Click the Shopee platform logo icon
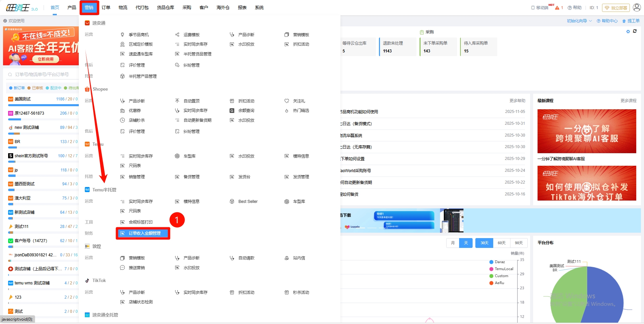This screenshot has height=324, width=644. pos(87,89)
